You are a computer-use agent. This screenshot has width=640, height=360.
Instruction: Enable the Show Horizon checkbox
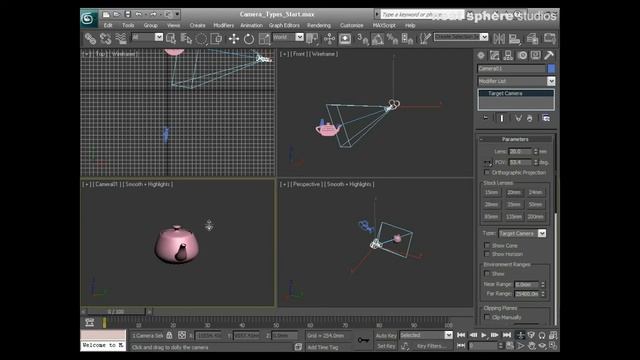tap(487, 254)
